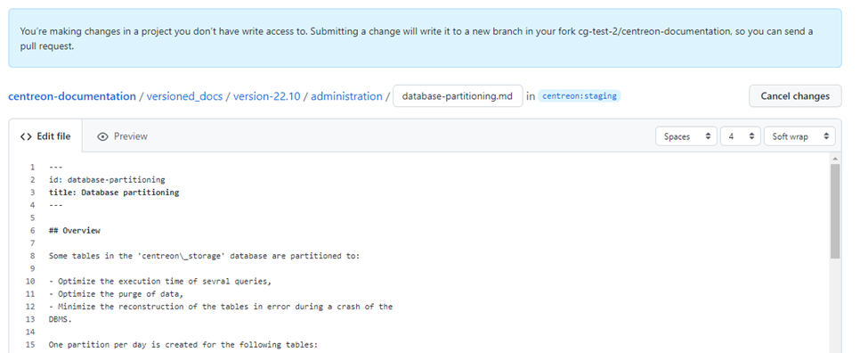Click the Edit file code brackets icon
Viewport: 868px width, 353px height.
click(x=26, y=136)
